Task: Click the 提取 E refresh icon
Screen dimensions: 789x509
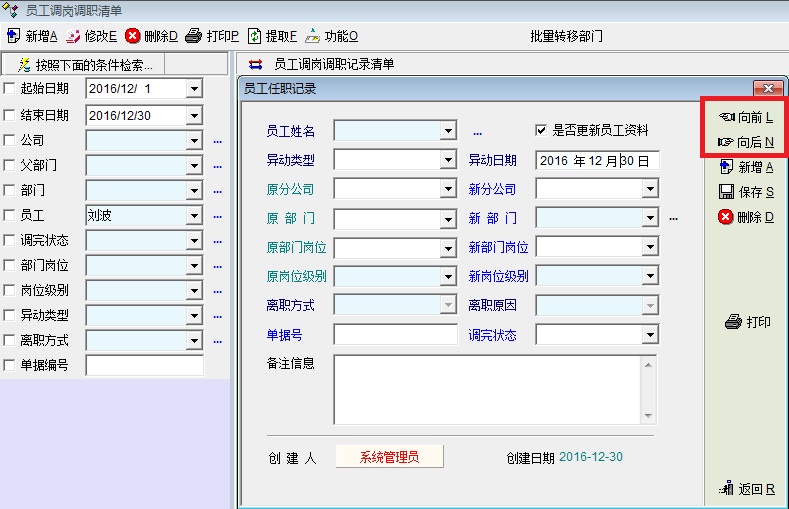Action: 255,36
